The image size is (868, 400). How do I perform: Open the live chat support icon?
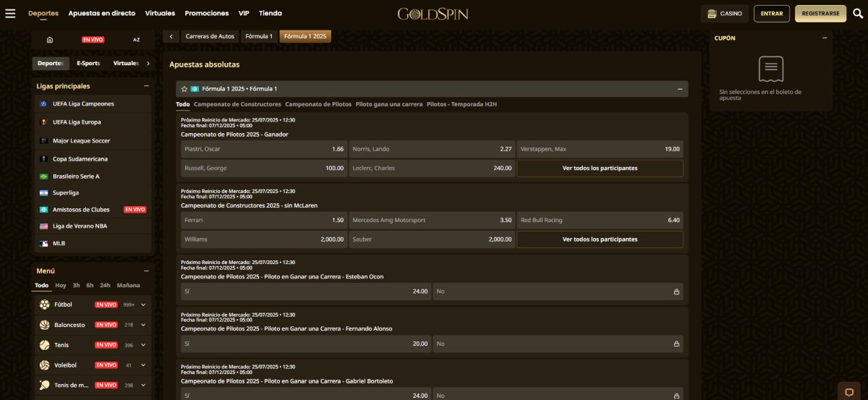coord(849,391)
